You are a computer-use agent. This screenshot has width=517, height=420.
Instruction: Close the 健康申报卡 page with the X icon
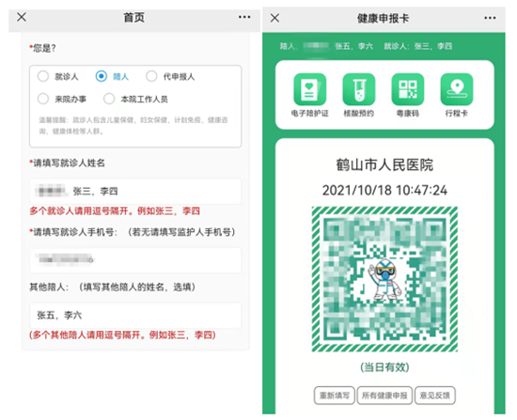tap(274, 18)
